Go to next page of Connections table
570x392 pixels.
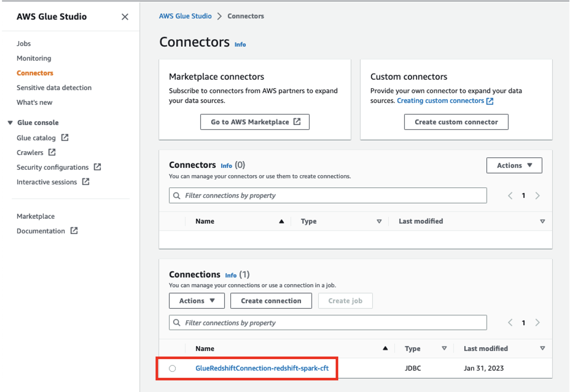(x=537, y=323)
